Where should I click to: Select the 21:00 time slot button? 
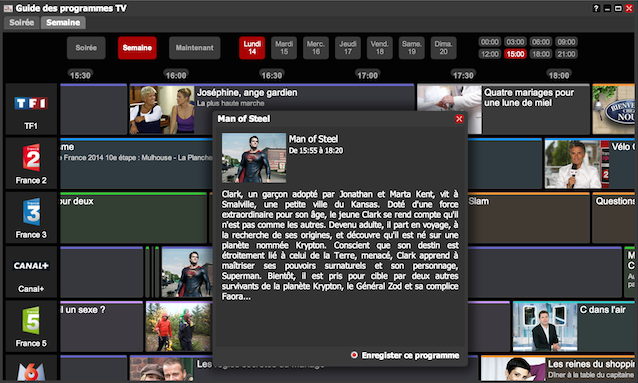tap(566, 54)
